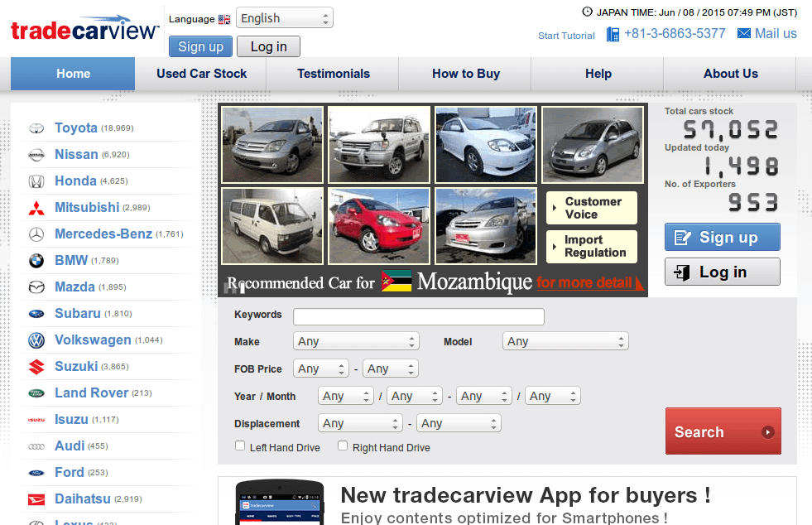
Task: Click the BMW roundel logo
Action: click(x=36, y=261)
